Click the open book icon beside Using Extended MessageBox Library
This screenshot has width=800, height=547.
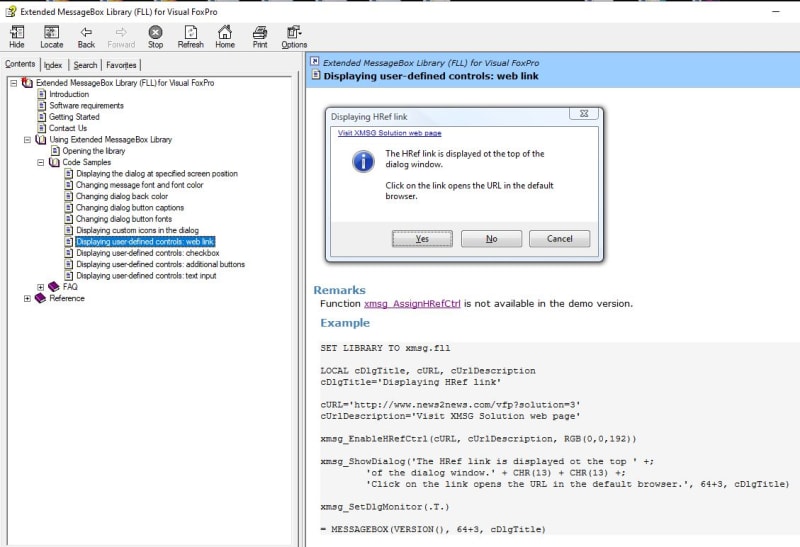click(41, 139)
